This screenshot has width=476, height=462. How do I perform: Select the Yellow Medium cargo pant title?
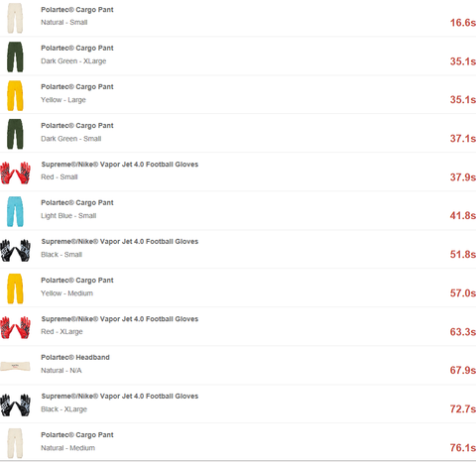click(x=77, y=281)
